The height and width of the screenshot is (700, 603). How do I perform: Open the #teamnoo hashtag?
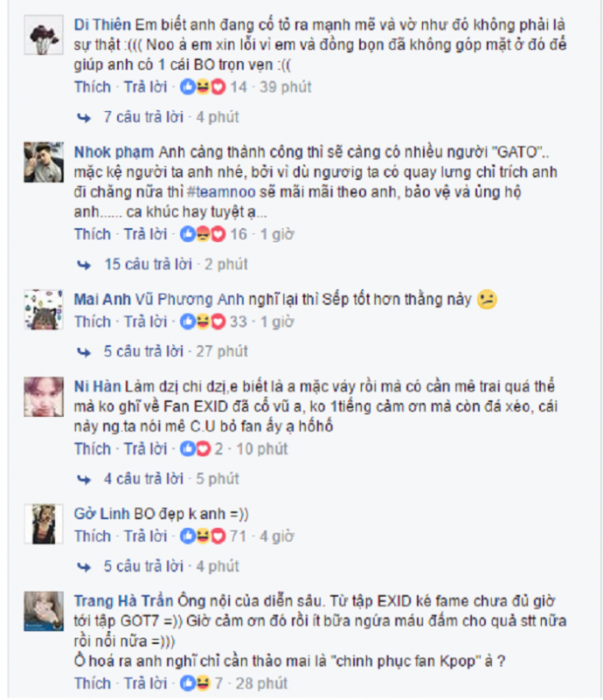point(221,192)
